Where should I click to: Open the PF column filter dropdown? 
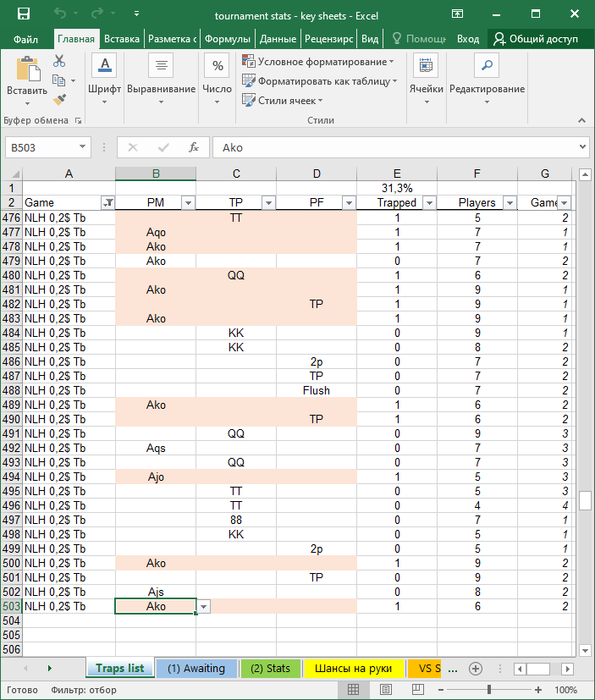(x=349, y=203)
